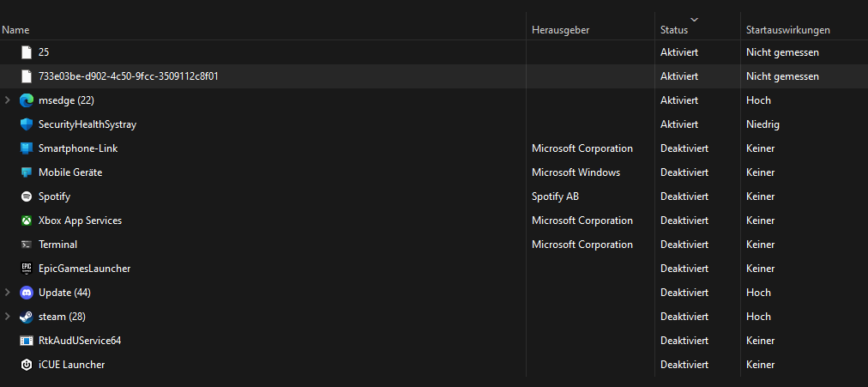This screenshot has height=387, width=868.
Task: Select entry 733e03be-d902-4c50-9fcc-3509112c8f01
Action: pyautogui.click(x=129, y=76)
